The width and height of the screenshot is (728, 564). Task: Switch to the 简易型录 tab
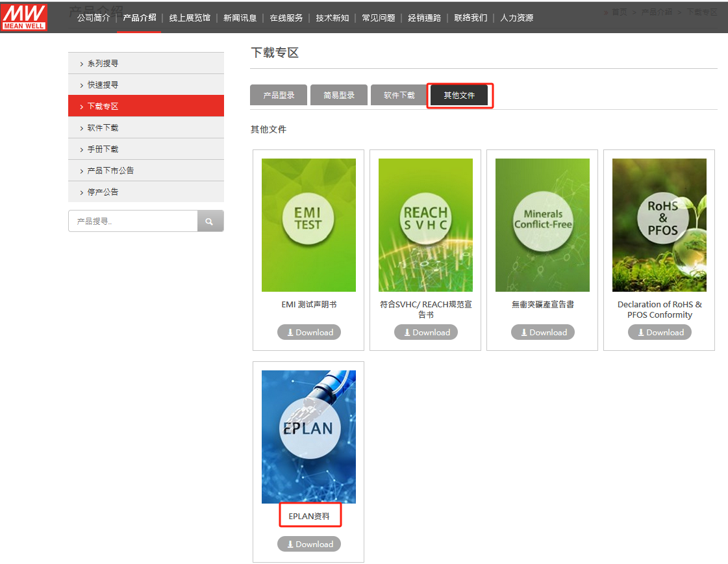[x=339, y=96]
